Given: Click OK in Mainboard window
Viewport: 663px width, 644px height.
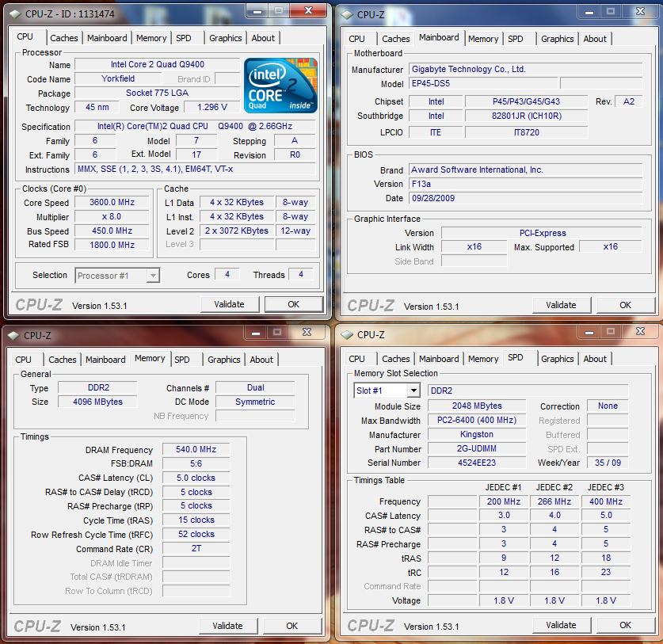Looking at the screenshot, I should (625, 305).
